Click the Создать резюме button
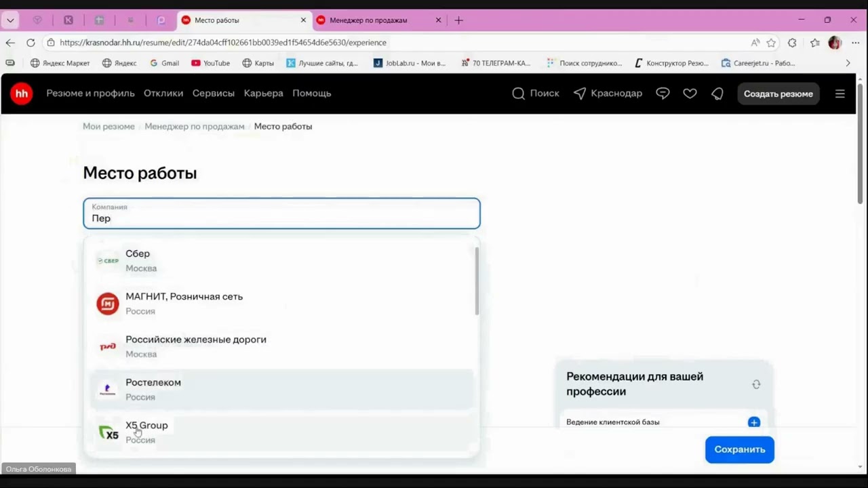 [x=778, y=94]
